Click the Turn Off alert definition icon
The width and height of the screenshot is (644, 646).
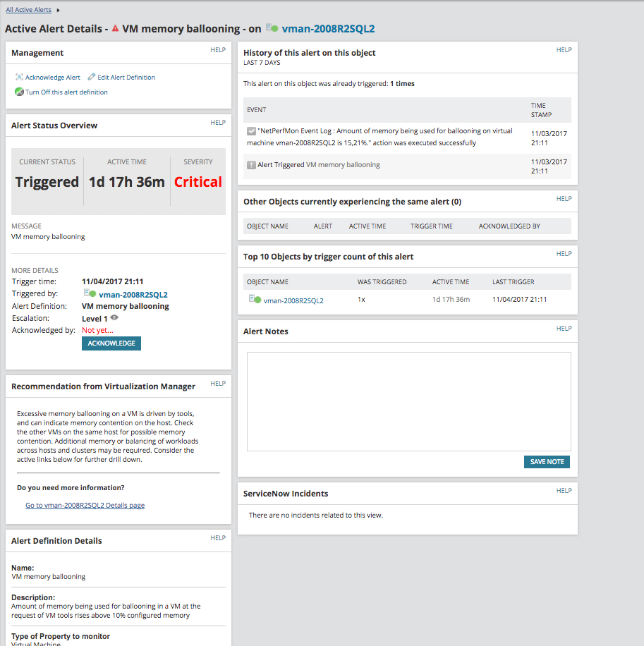(19, 92)
